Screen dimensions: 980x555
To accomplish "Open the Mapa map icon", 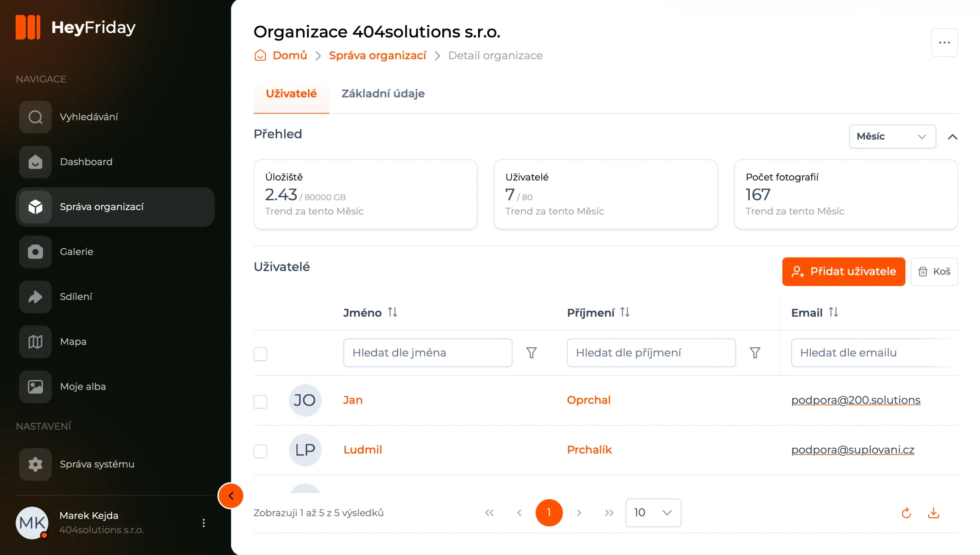I will pyautogui.click(x=36, y=342).
